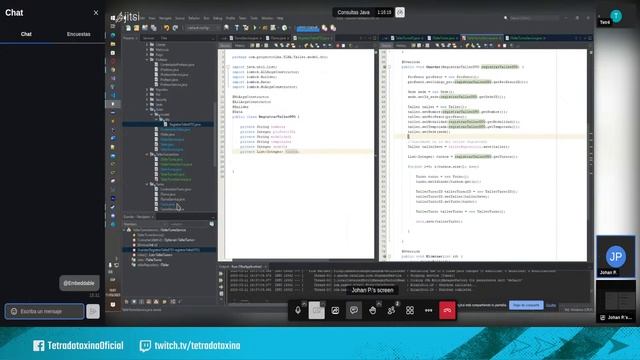Open the Help menu in NetBeans
This screenshot has width=640, height=360.
(x=280, y=18)
